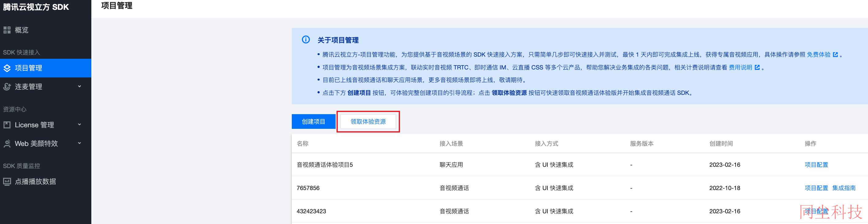This screenshot has height=224, width=868.
Task: Click external link icon after 费用说明
Action: pyautogui.click(x=757, y=67)
